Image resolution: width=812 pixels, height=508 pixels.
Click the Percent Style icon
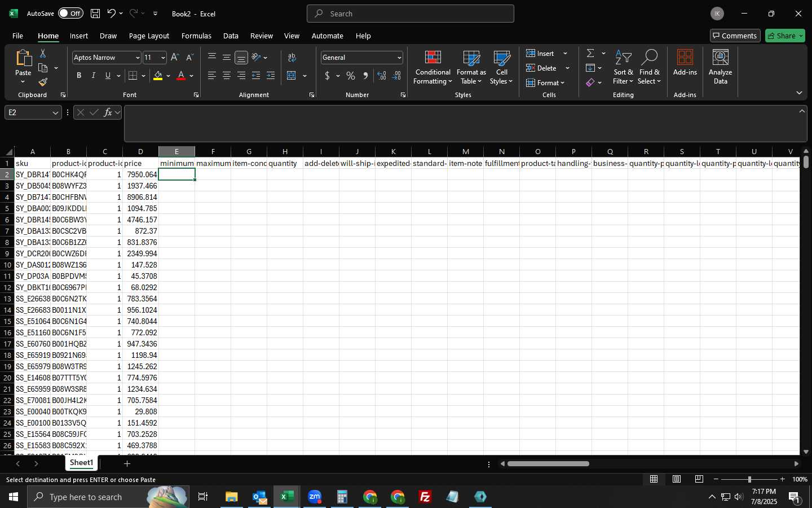(351, 76)
